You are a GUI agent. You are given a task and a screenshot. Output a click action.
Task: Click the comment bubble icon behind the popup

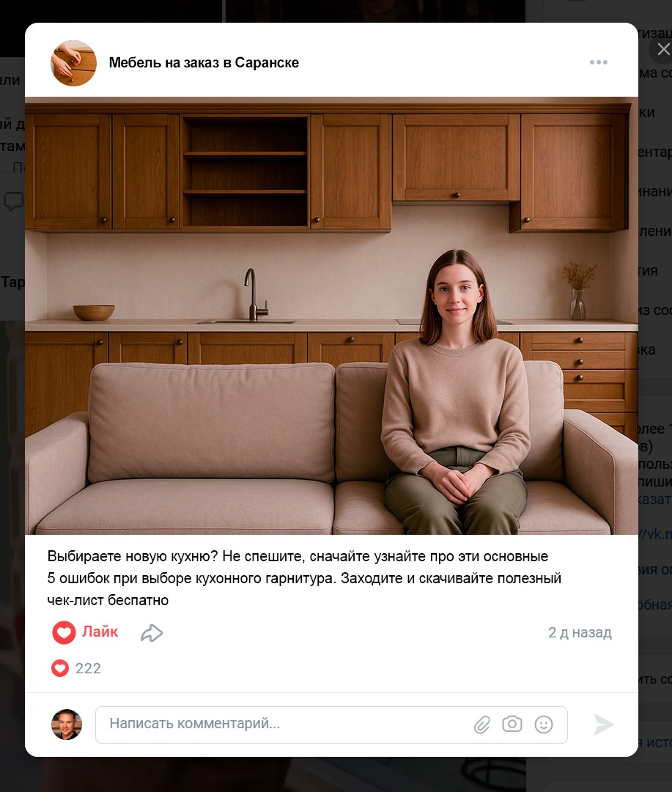(x=14, y=201)
